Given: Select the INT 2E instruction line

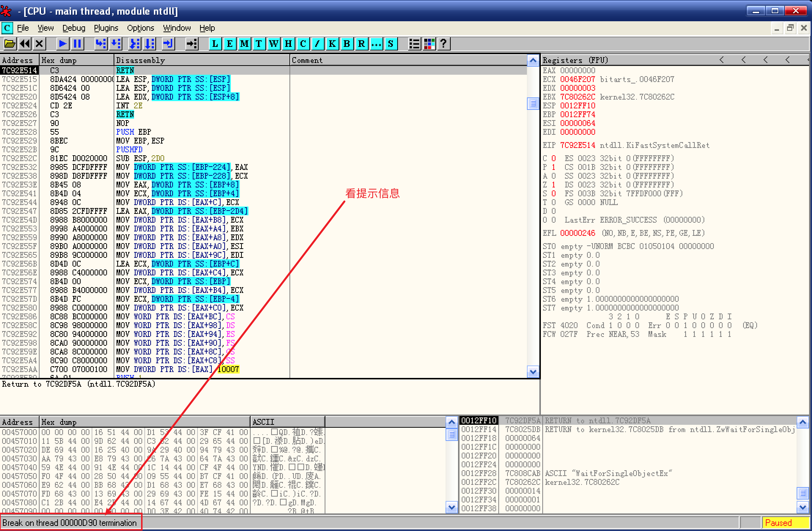Looking at the screenshot, I should 129,105.
